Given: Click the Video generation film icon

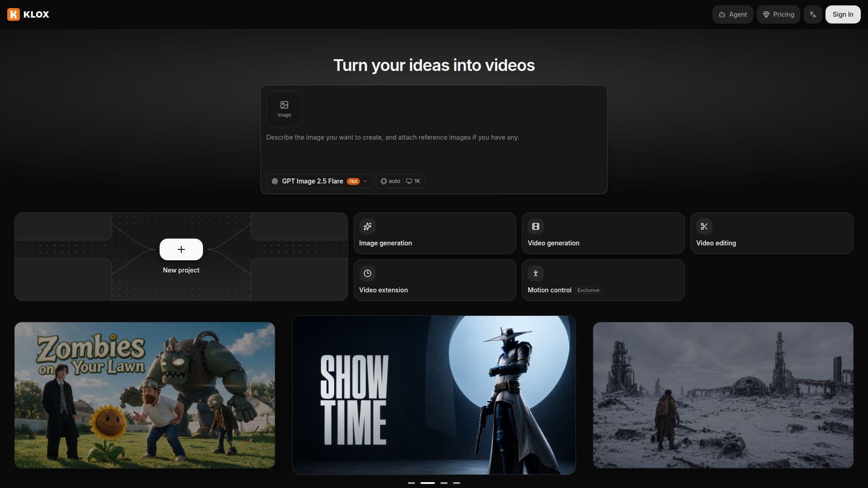Looking at the screenshot, I should point(536,226).
